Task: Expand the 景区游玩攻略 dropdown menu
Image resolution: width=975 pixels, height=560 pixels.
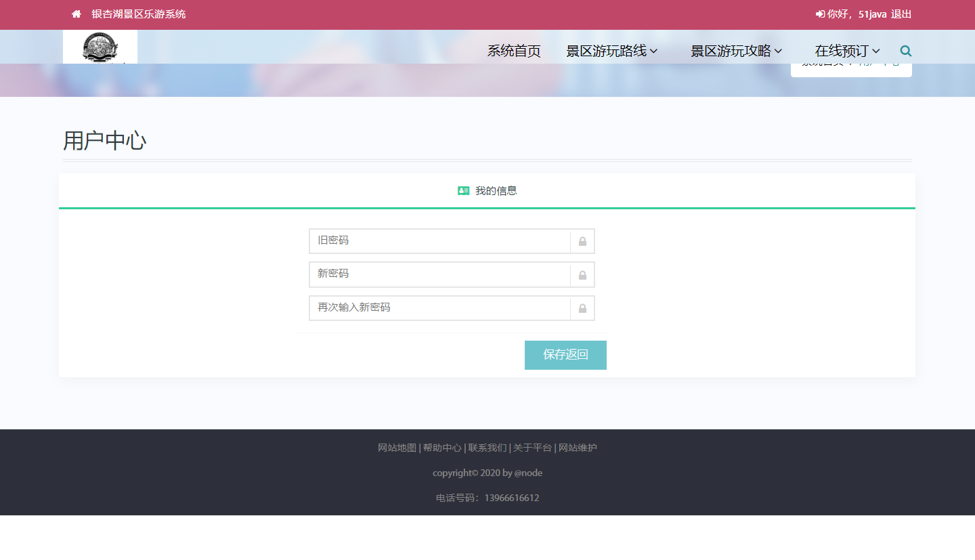Action: click(x=736, y=51)
